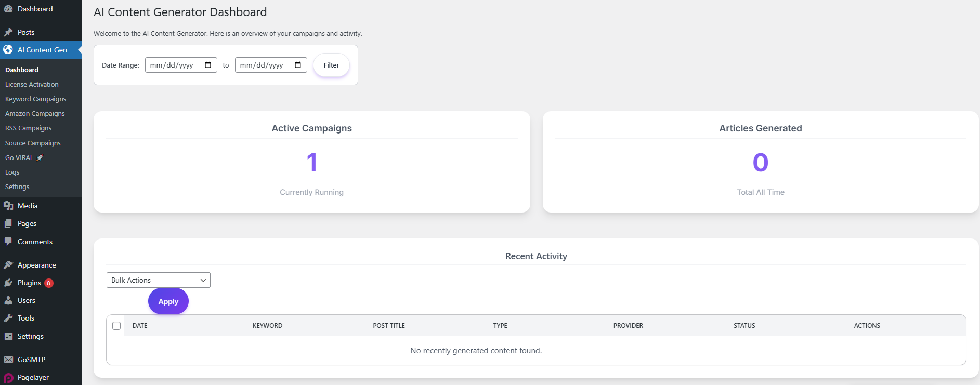
Task: Click the STATUS column header
Action: 744,326
